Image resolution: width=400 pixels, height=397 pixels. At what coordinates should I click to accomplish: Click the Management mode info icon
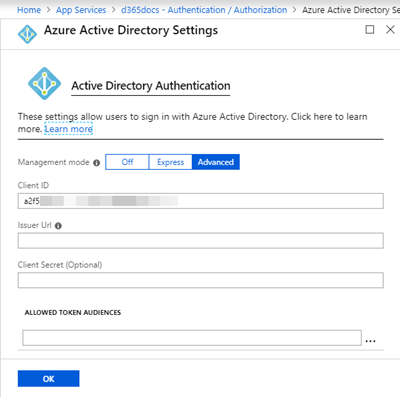click(x=97, y=163)
